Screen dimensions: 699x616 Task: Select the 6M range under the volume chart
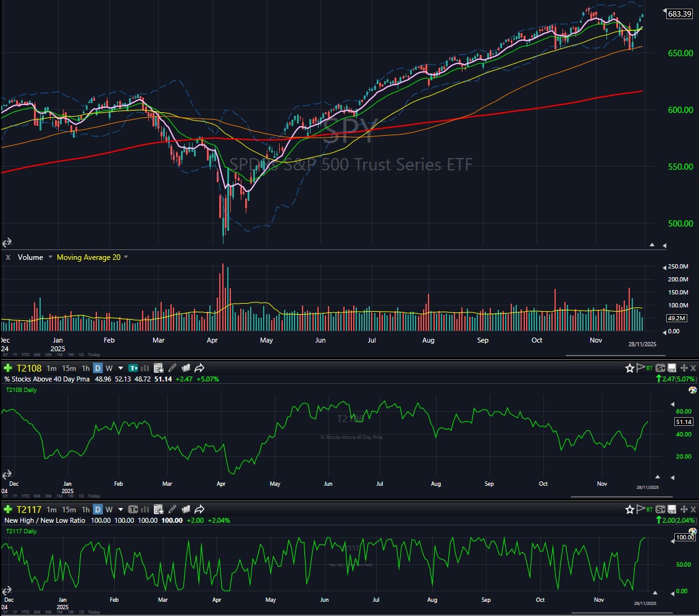[37, 355]
